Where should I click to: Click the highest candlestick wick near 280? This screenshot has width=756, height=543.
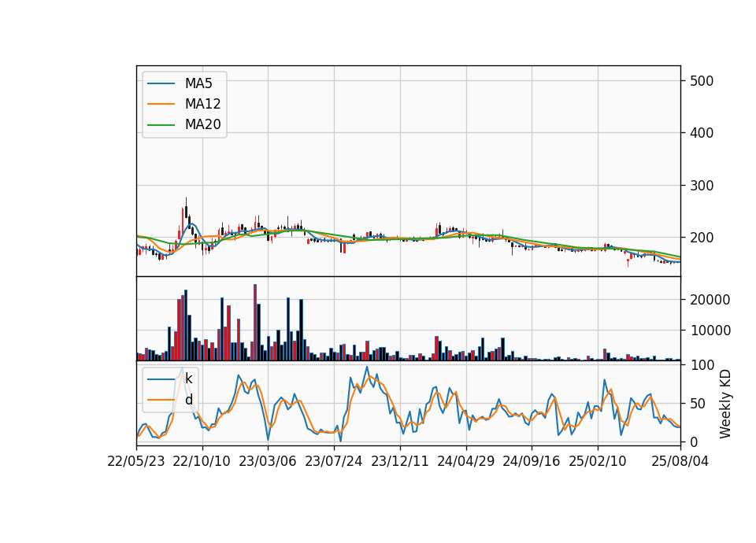(x=186, y=207)
